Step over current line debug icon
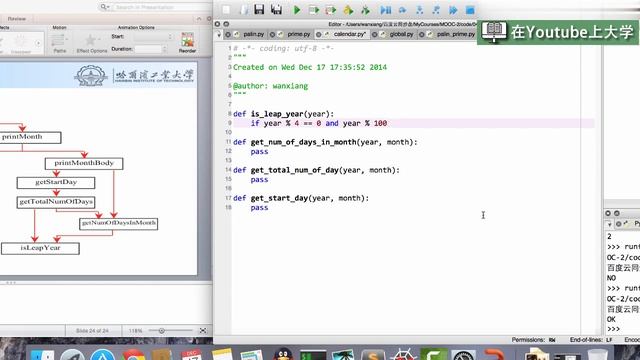Viewport: 640px width, 360px height. pyautogui.click(x=402, y=10)
